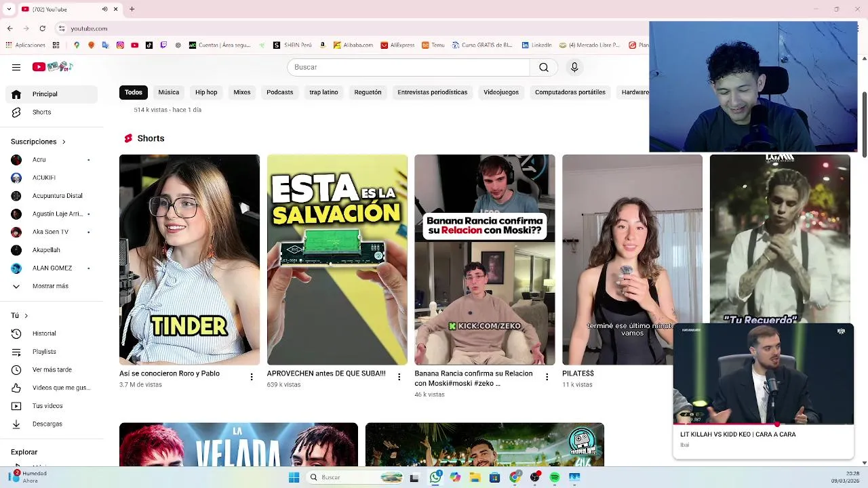The height and width of the screenshot is (488, 868).
Task: Open options menu for the Roro y Pablo short
Action: tap(252, 377)
